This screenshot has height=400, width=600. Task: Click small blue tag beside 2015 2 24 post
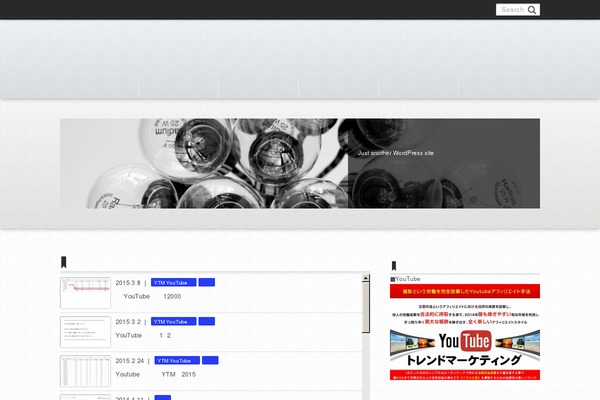210,361
